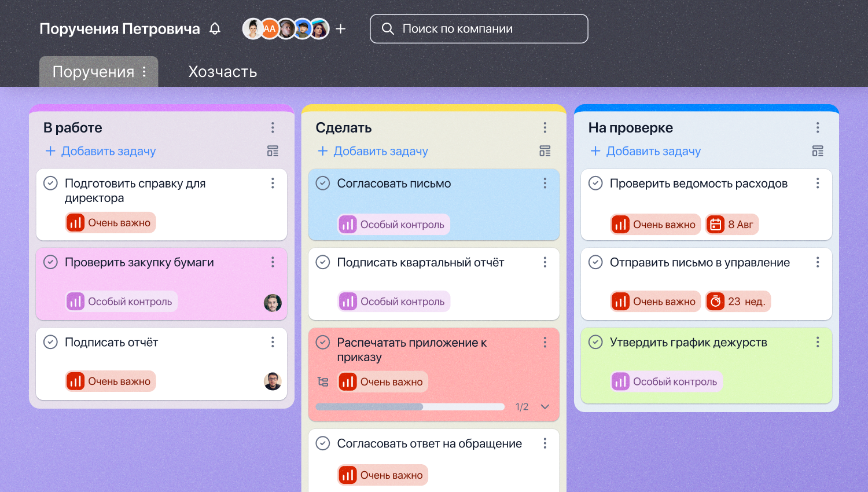The width and height of the screenshot is (868, 492).
Task: Open Очень важно tag on Согласовать ответ card
Action: pyautogui.click(x=382, y=475)
